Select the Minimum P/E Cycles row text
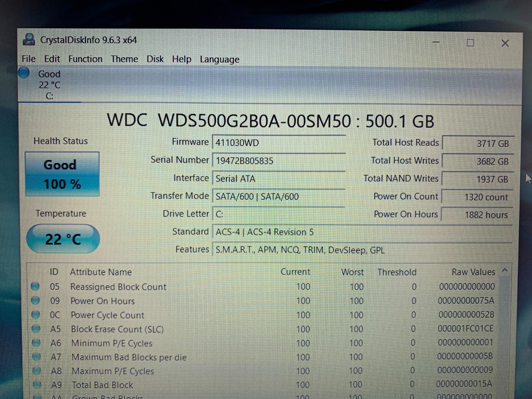Screen dimensions: 532x399 point(112,343)
